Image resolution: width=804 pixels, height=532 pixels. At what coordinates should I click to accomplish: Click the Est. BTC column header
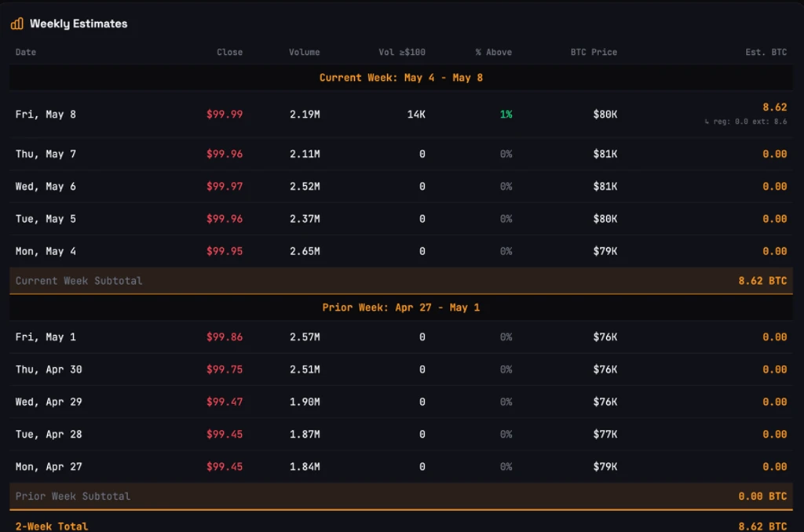coord(766,52)
